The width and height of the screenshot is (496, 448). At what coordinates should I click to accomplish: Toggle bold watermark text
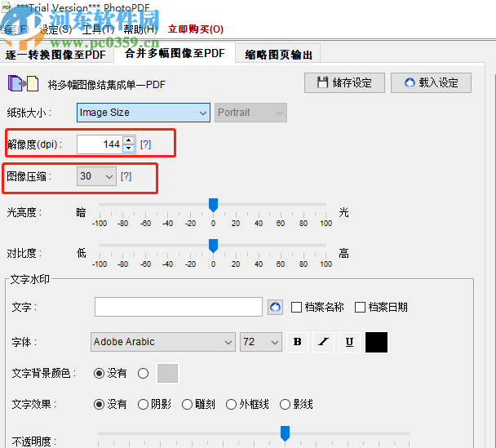tap(297, 342)
